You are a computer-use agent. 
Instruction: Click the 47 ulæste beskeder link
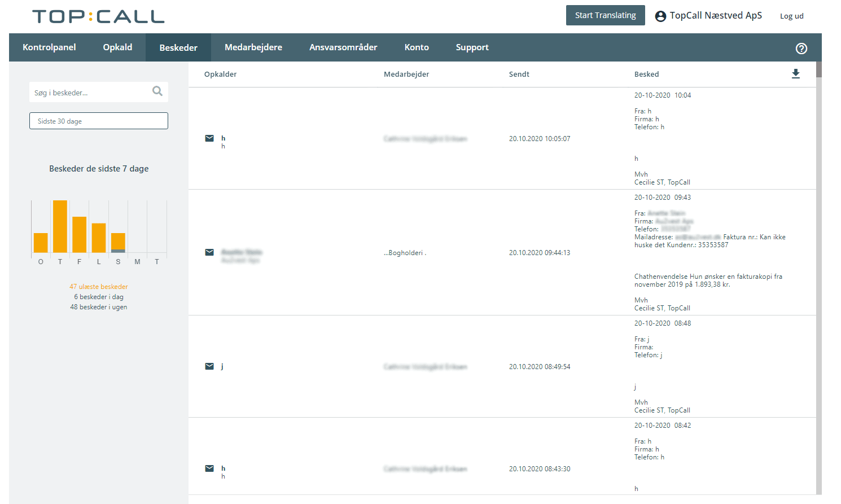[x=99, y=287]
